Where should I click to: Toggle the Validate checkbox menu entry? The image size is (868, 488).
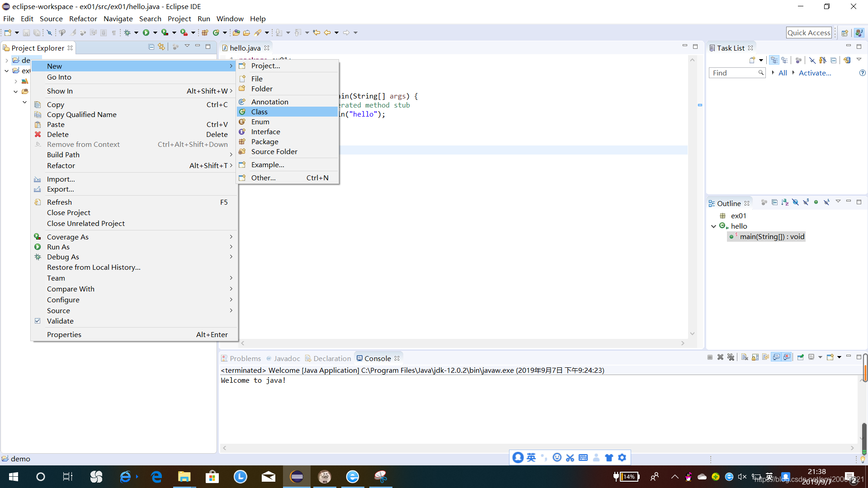click(x=60, y=321)
